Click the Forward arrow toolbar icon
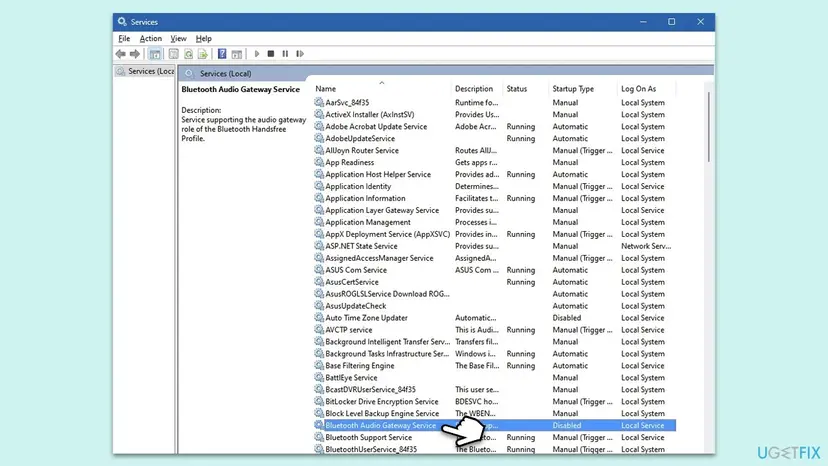This screenshot has height=466, width=828. click(135, 54)
